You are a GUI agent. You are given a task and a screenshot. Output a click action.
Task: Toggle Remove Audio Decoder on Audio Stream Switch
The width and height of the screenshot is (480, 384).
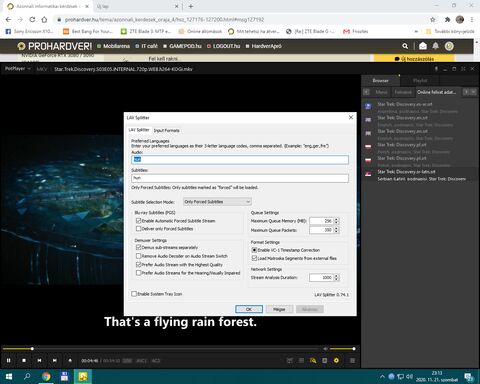pyautogui.click(x=138, y=256)
